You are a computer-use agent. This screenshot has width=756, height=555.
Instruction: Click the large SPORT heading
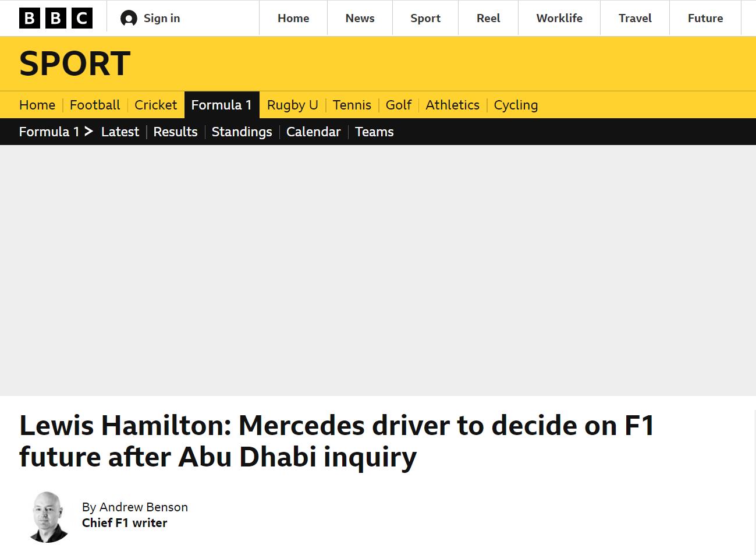coord(74,63)
